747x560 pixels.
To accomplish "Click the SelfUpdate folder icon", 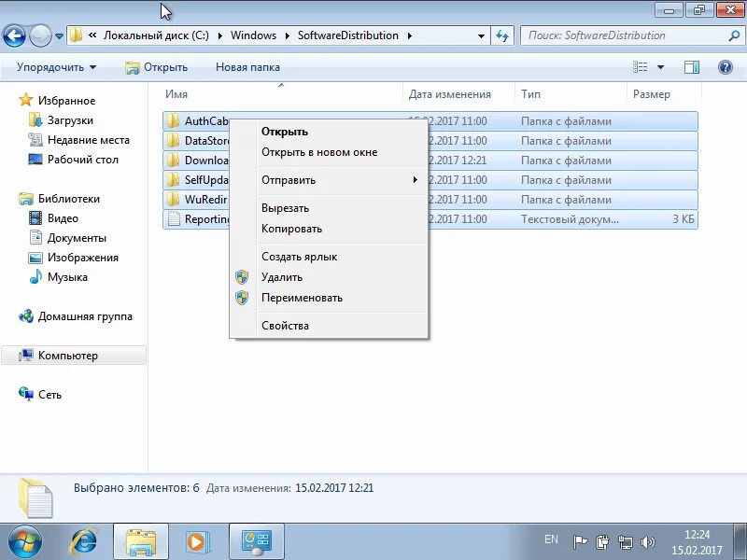I will click(173, 179).
